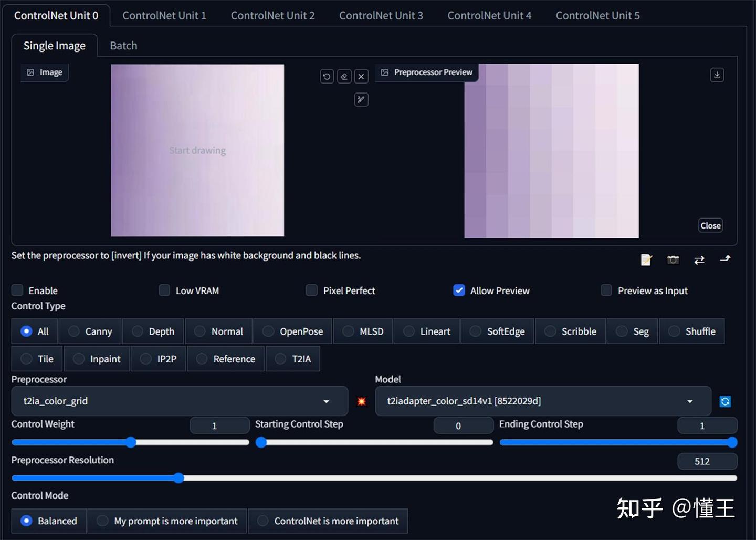Open the Batch tab

[123, 46]
